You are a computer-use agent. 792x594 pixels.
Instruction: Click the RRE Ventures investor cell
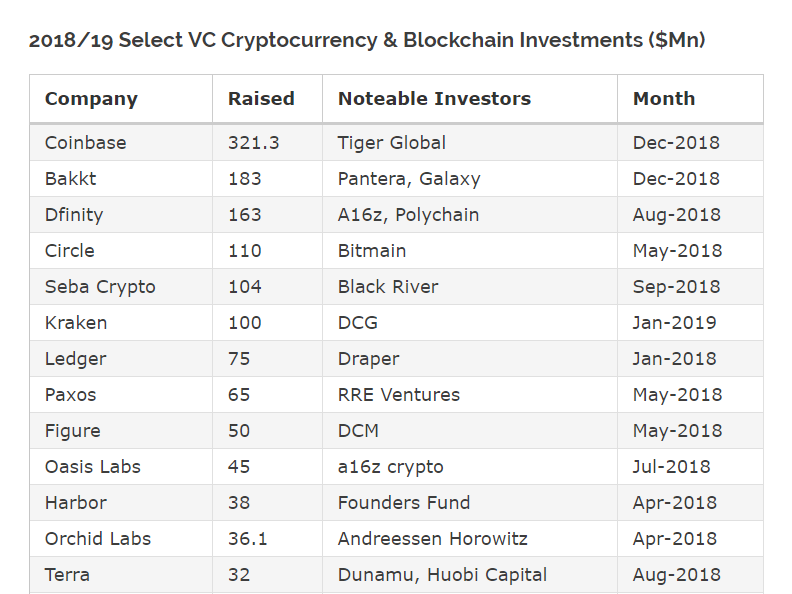(x=399, y=395)
